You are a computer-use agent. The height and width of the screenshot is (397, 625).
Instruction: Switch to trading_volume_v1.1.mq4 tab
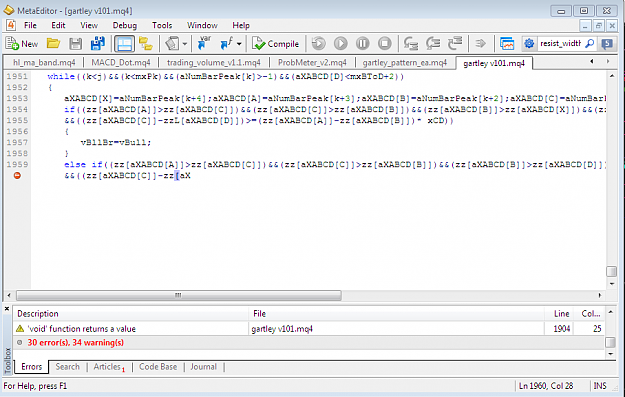pos(214,63)
